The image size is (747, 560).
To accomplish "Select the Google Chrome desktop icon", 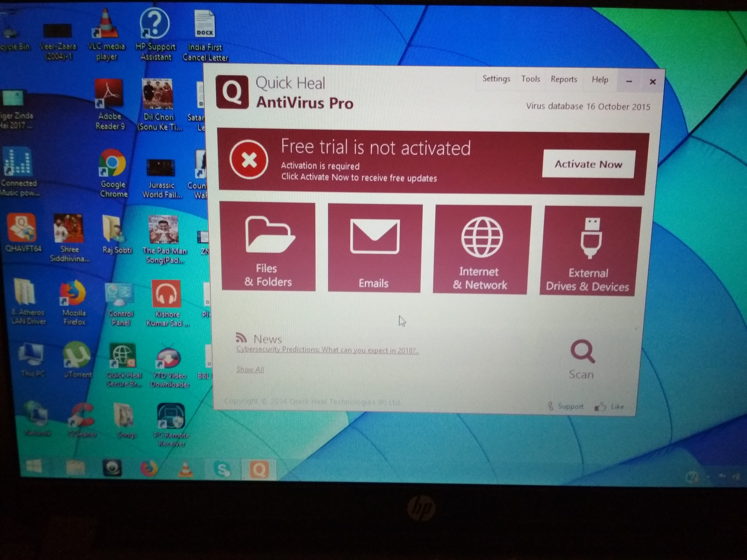I will [113, 173].
